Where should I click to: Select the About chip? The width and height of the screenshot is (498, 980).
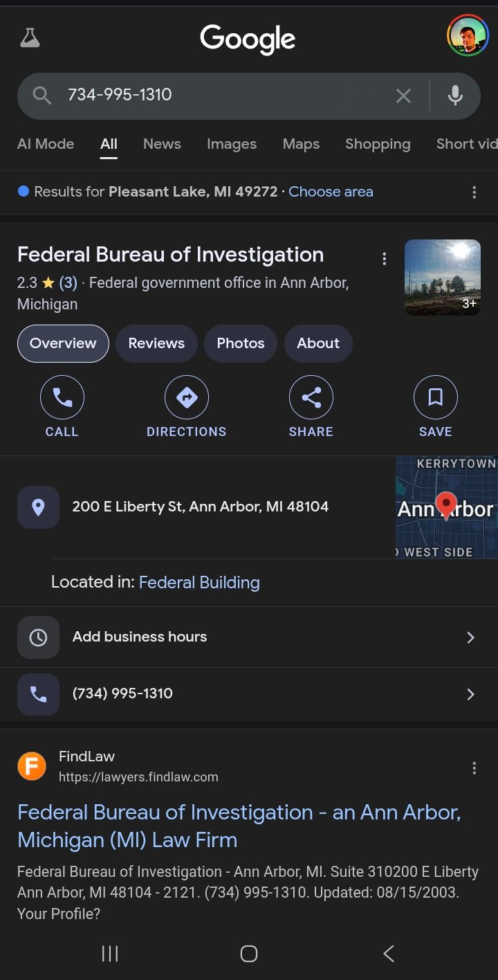(318, 343)
